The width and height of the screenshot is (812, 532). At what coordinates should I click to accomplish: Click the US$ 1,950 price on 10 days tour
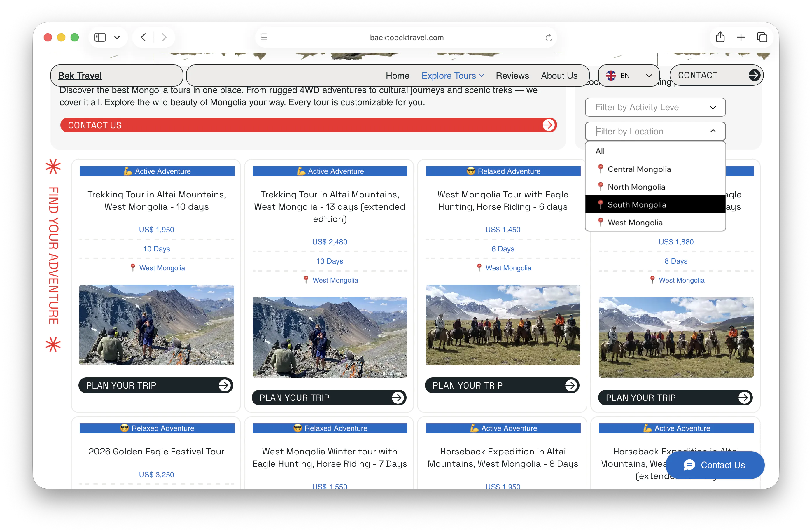(156, 230)
